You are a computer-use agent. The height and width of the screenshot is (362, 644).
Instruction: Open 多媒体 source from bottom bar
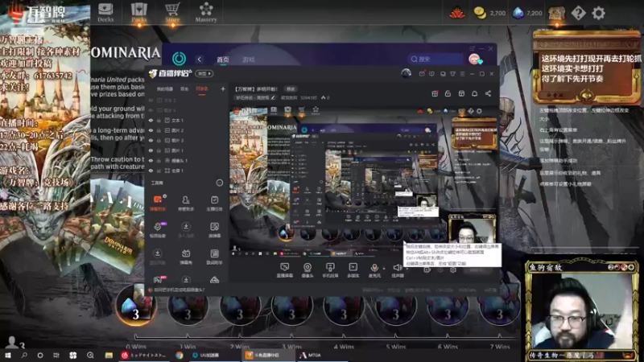click(353, 270)
